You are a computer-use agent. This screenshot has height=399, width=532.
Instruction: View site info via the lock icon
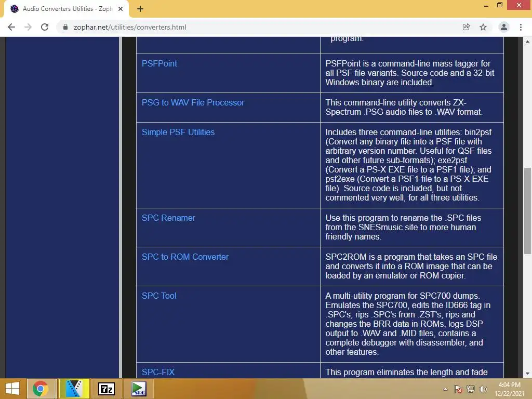pos(65,27)
